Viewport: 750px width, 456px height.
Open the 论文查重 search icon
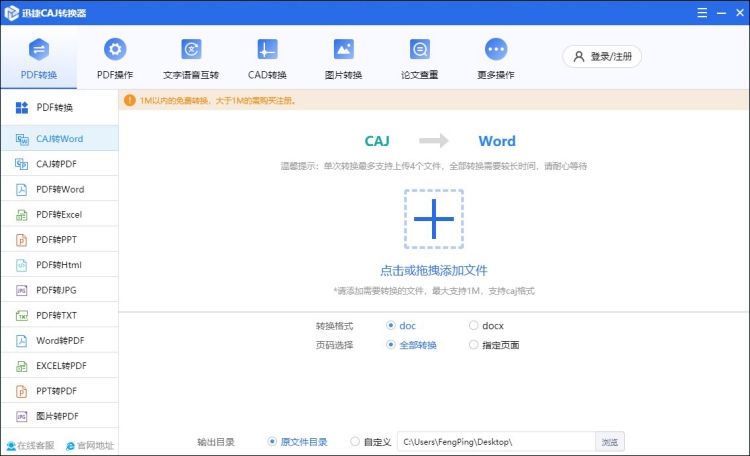point(419,49)
